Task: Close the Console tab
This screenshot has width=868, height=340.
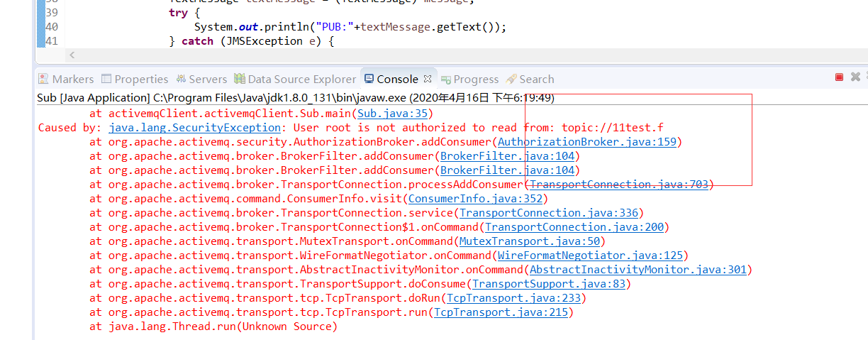Action: click(x=428, y=79)
